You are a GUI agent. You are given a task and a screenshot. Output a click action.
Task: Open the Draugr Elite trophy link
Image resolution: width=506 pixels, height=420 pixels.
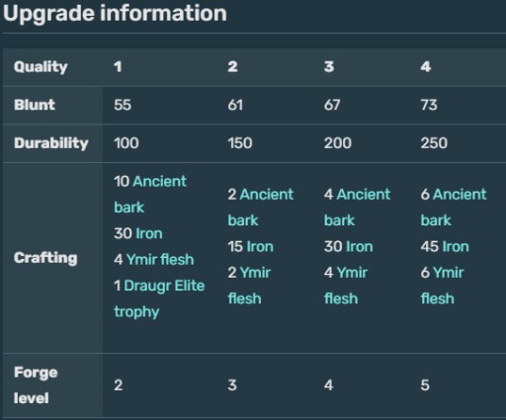coord(159,298)
